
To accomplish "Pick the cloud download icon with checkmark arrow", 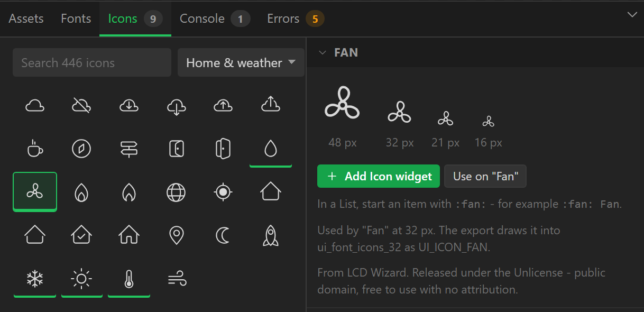I will coord(129,106).
